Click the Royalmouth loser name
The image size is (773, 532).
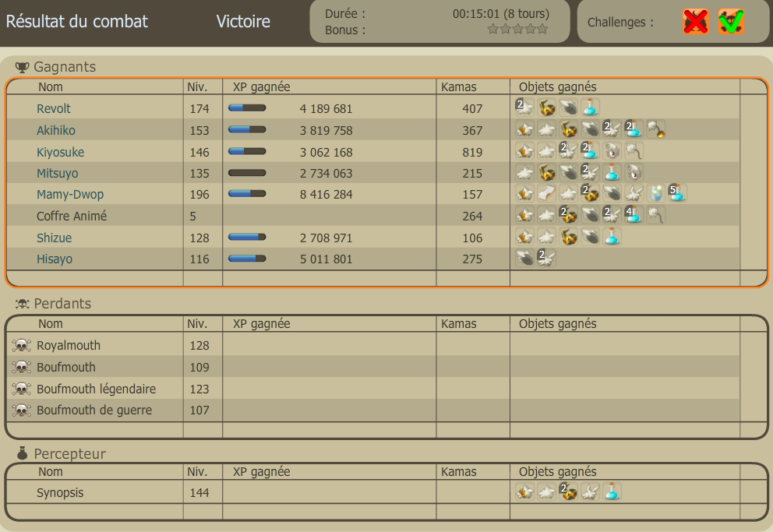pos(69,346)
